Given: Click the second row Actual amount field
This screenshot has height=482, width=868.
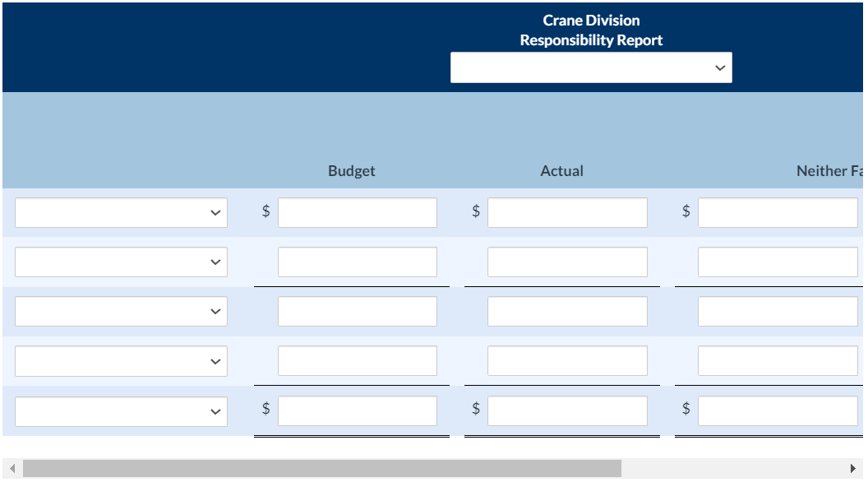Looking at the screenshot, I should point(566,262).
